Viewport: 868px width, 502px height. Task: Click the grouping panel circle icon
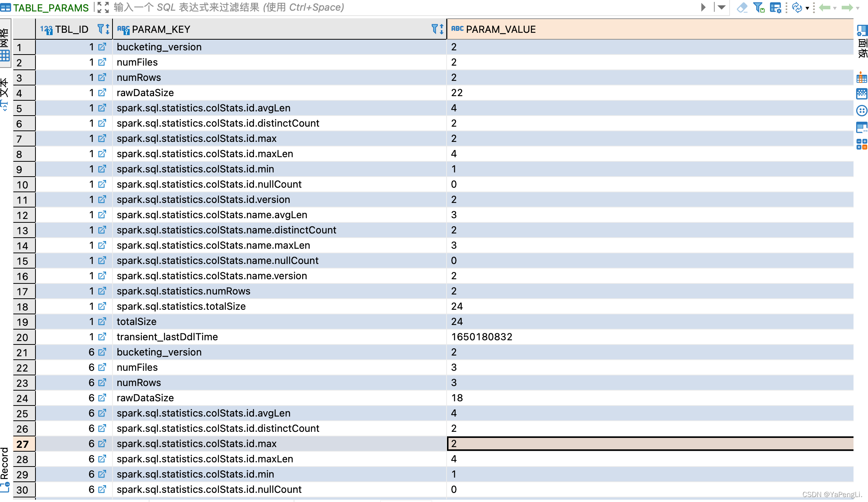[862, 111]
